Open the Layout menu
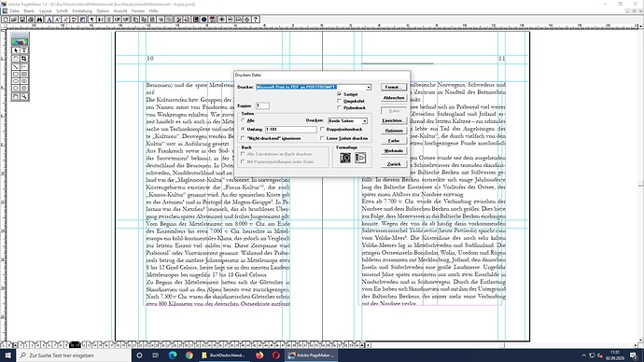The image size is (644, 362). point(45,11)
